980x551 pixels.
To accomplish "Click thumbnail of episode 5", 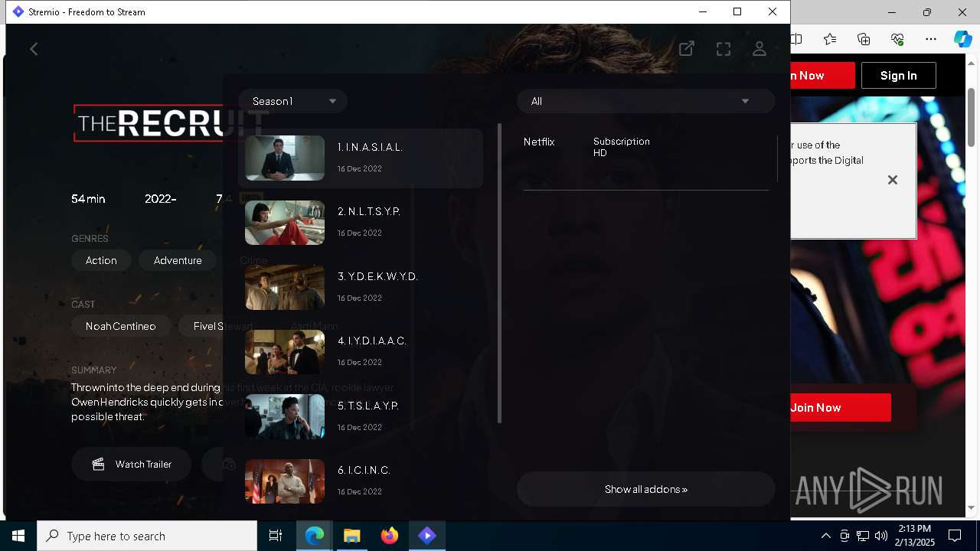I will click(x=285, y=416).
